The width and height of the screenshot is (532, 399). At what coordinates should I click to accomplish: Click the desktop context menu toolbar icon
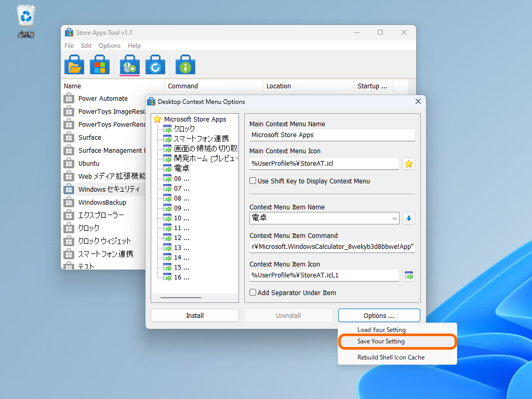pyautogui.click(x=129, y=64)
